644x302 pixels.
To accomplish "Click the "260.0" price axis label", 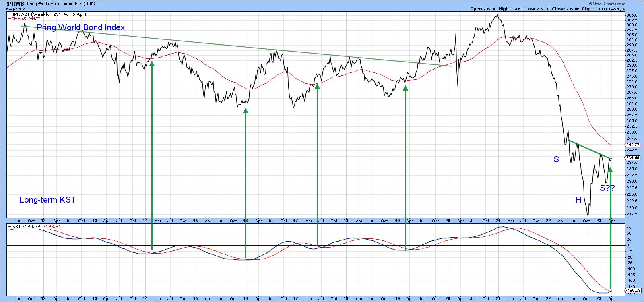I will click(x=632, y=109).
